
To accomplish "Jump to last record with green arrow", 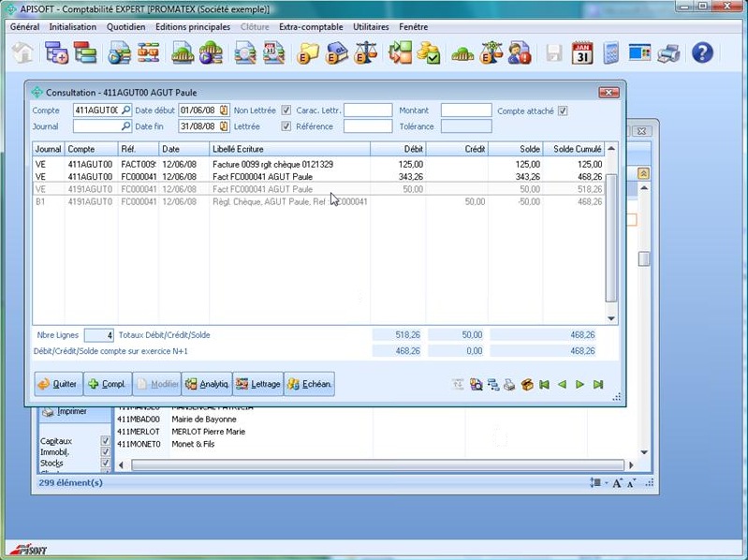I will tap(597, 385).
